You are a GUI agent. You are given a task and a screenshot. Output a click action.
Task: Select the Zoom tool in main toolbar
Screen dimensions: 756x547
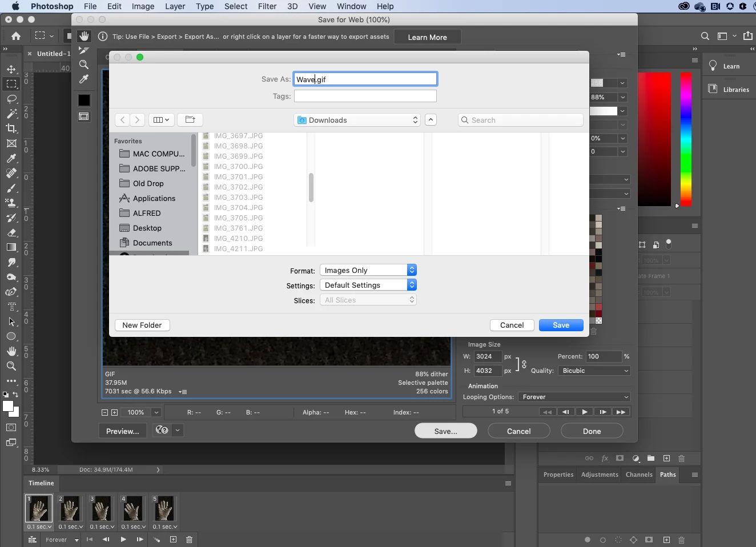[x=11, y=366]
